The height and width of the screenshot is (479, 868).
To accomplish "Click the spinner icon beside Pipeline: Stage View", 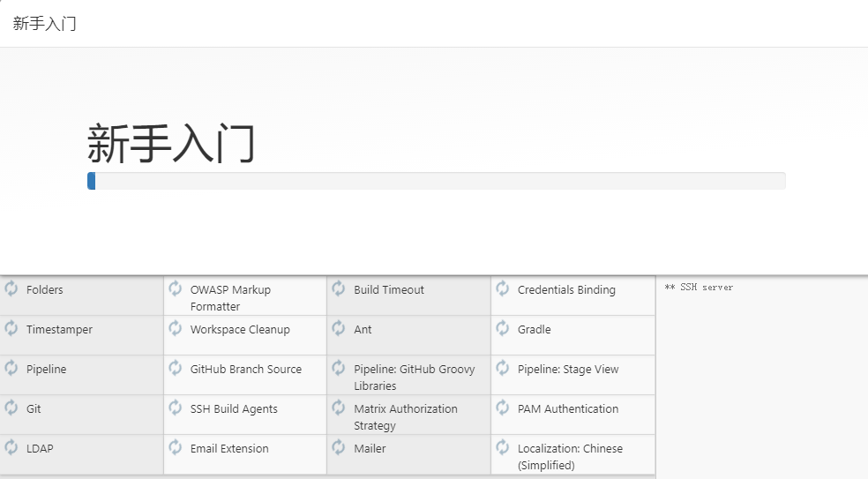I will coord(502,368).
